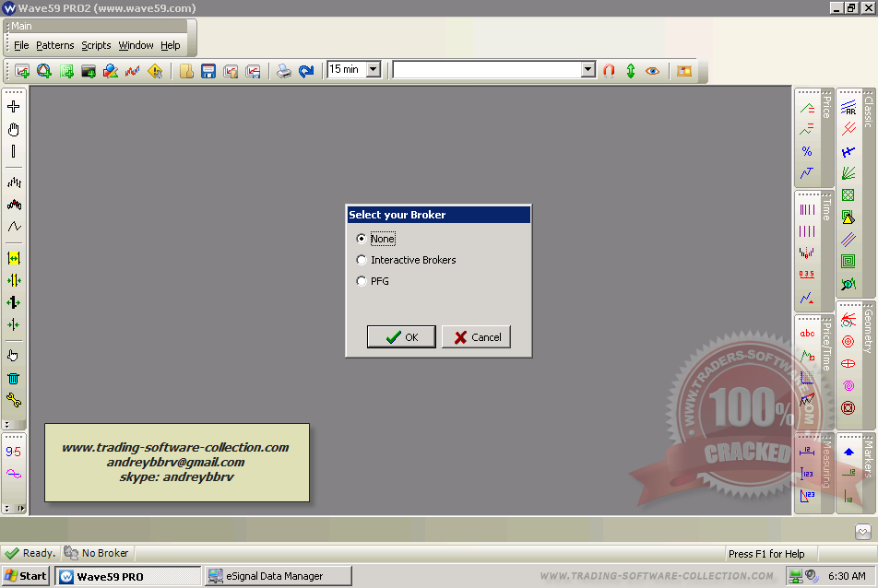
Task: Open the 15 min interval dropdown
Action: [x=374, y=70]
